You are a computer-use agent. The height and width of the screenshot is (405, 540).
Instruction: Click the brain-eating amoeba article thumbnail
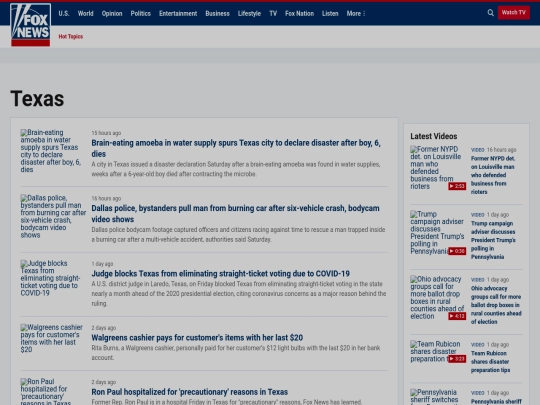(x=51, y=151)
